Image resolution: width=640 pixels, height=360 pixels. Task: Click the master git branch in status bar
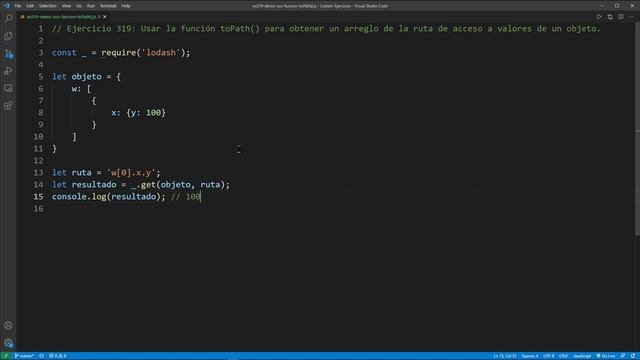point(24,356)
